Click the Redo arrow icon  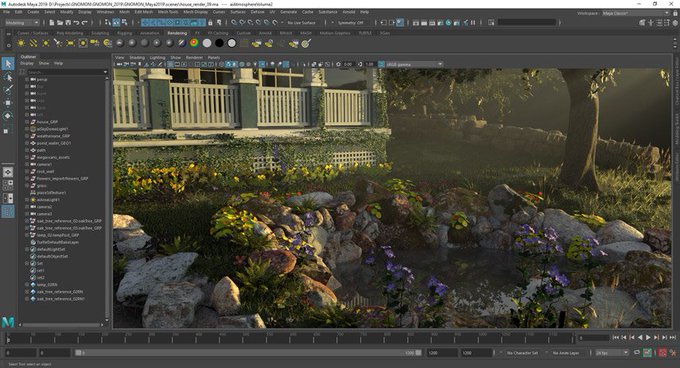(85, 22)
